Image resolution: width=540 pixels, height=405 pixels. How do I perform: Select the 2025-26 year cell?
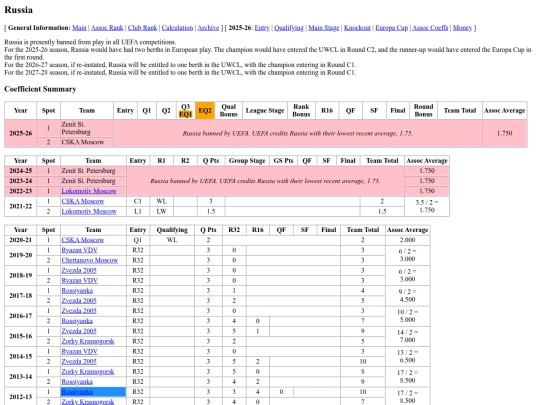click(x=21, y=133)
